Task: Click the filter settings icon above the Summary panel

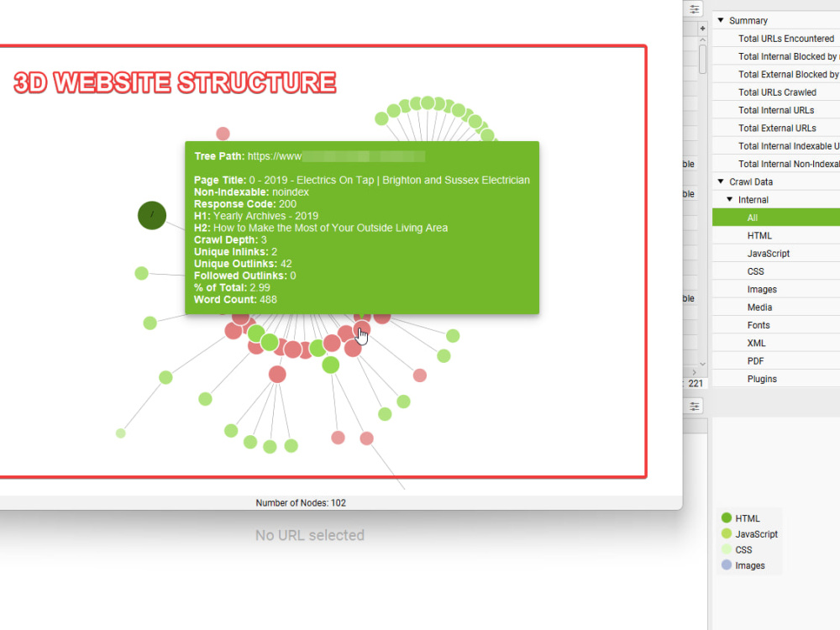Action: [695, 9]
